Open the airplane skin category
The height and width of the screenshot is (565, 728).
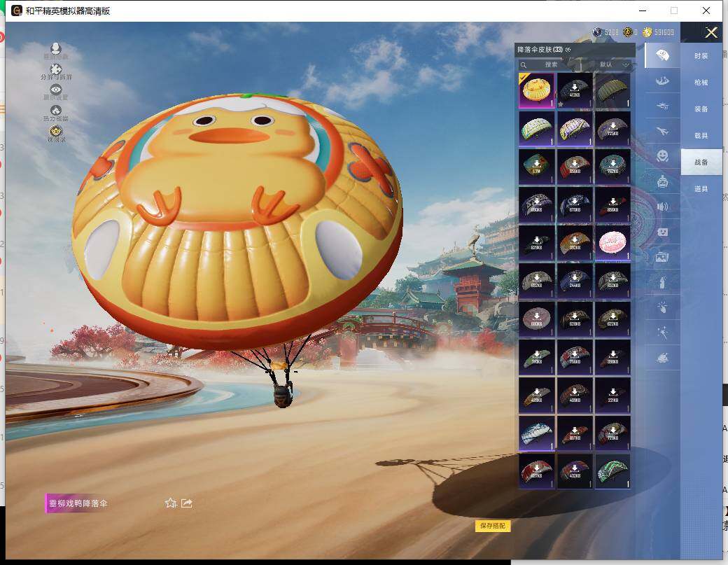tap(662, 130)
